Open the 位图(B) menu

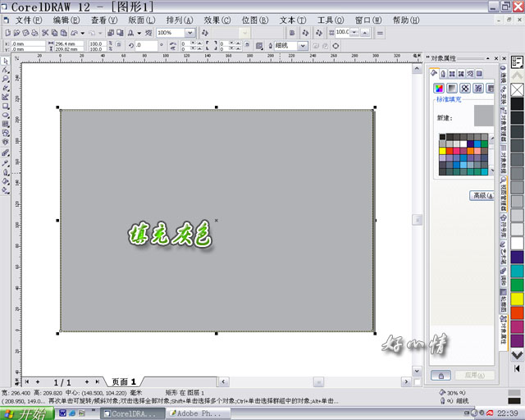click(255, 21)
